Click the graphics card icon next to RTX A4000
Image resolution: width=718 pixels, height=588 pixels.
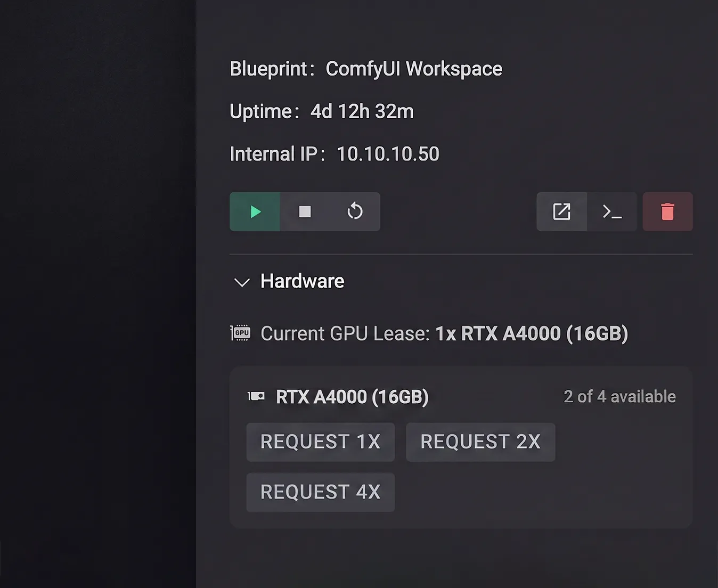point(256,396)
